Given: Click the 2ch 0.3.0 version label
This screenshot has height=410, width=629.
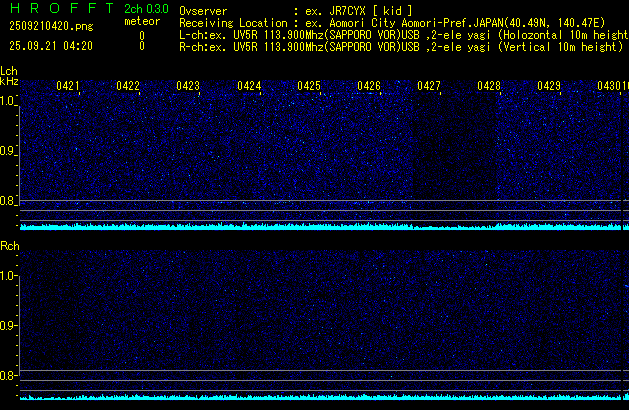Looking at the screenshot, I should (146, 9).
